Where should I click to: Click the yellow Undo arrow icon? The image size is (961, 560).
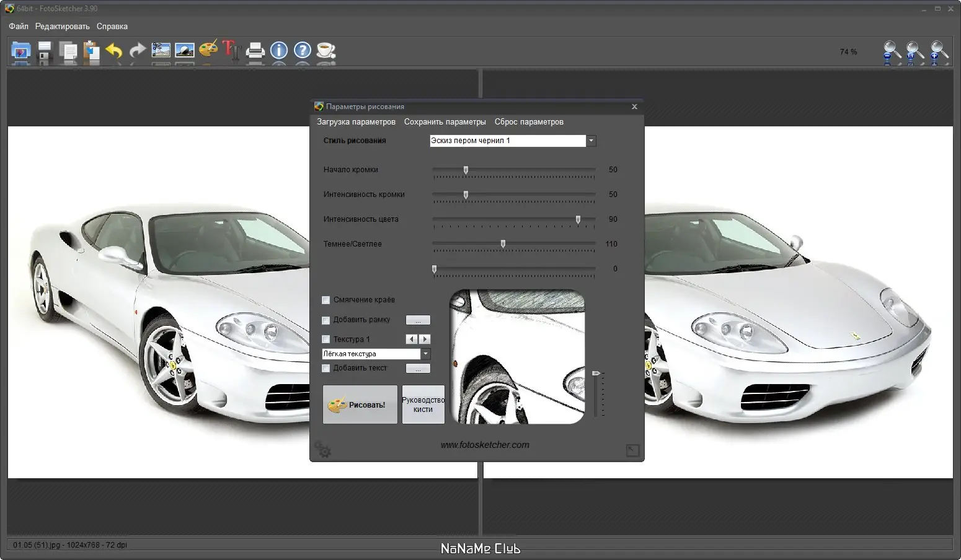pyautogui.click(x=114, y=50)
